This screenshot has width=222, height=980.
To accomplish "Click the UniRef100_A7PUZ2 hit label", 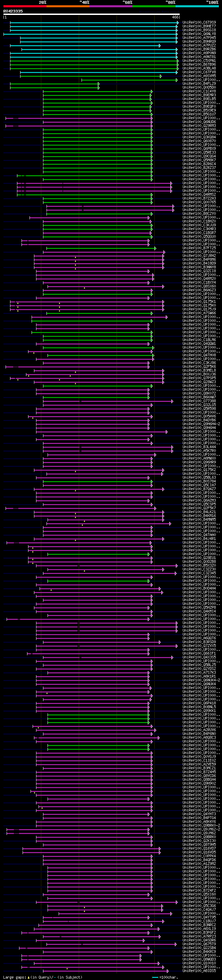I will click(x=199, y=45).
